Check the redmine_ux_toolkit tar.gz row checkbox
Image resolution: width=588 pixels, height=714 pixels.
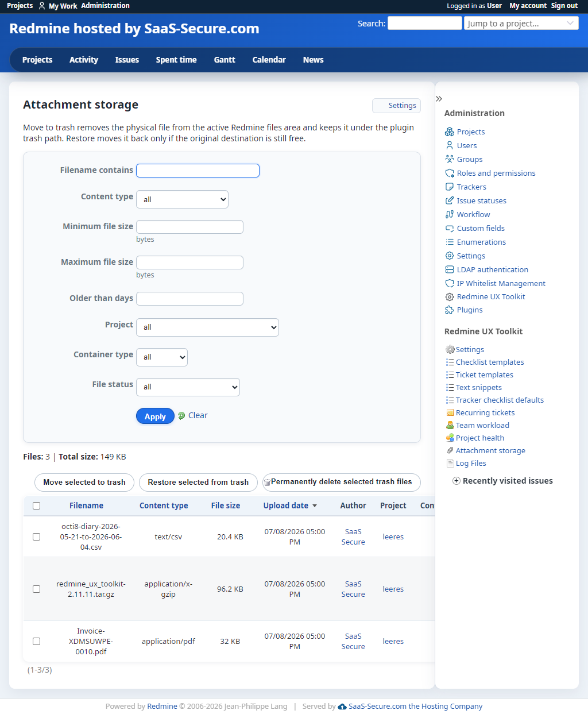tap(37, 589)
